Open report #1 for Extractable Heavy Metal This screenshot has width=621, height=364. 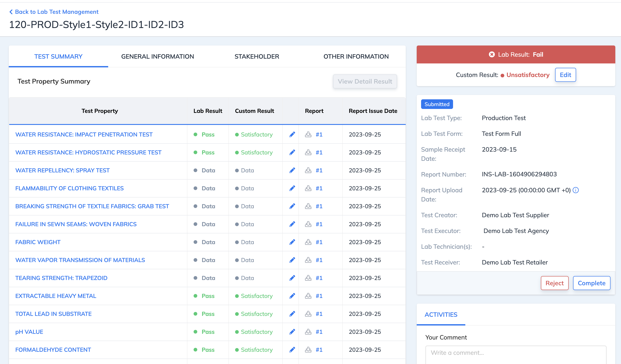coord(319,296)
